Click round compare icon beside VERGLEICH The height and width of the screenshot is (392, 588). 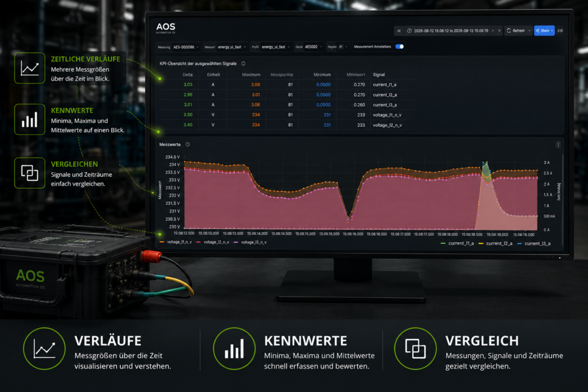pyautogui.click(x=416, y=348)
